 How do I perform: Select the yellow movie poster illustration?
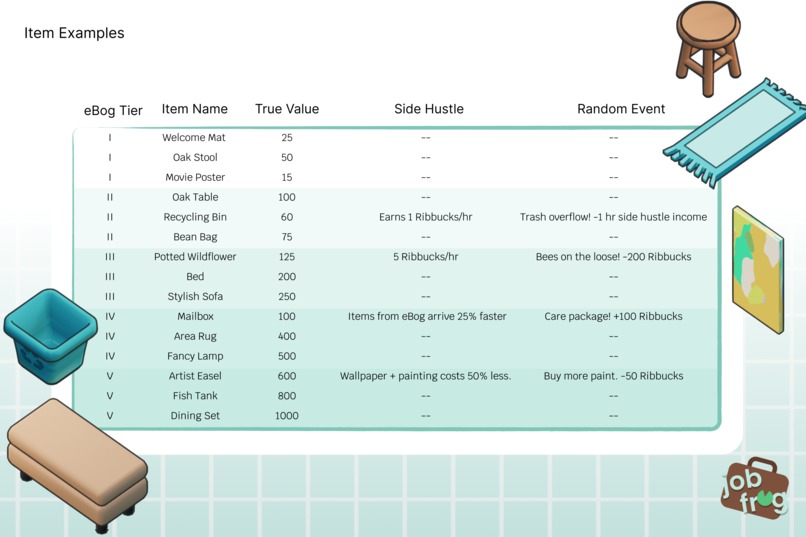click(758, 270)
